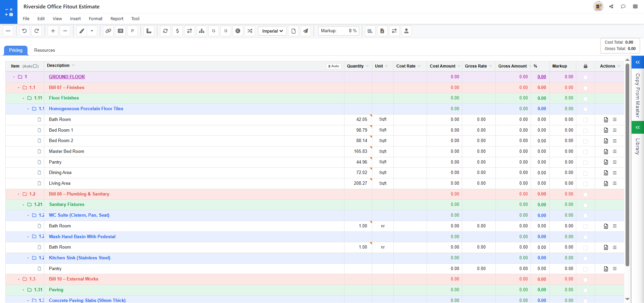Viewport: 644px width, 303px height.
Task: Click the P toolbar button
Action: click(132, 31)
